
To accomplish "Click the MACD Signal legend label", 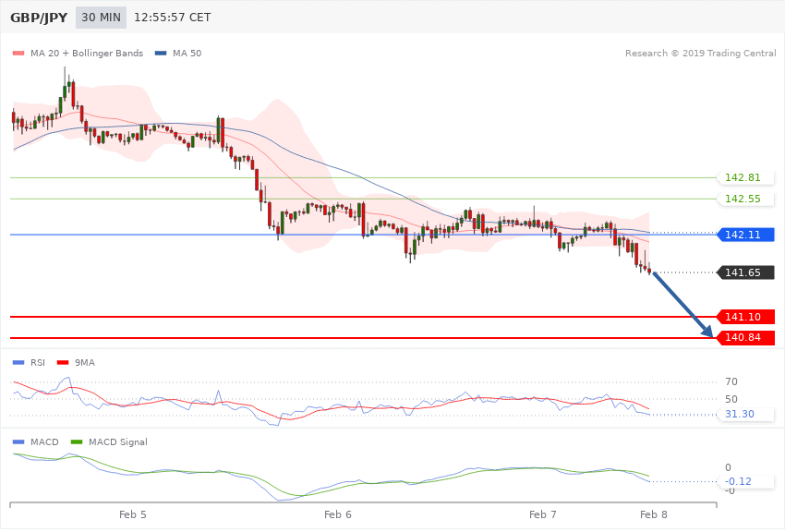I will coord(118,441).
